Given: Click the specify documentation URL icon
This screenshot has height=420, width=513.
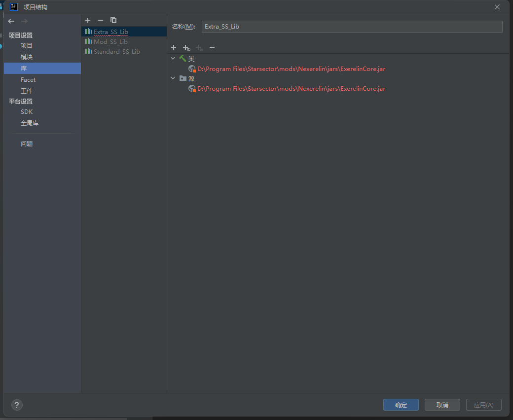Looking at the screenshot, I should 186,48.
